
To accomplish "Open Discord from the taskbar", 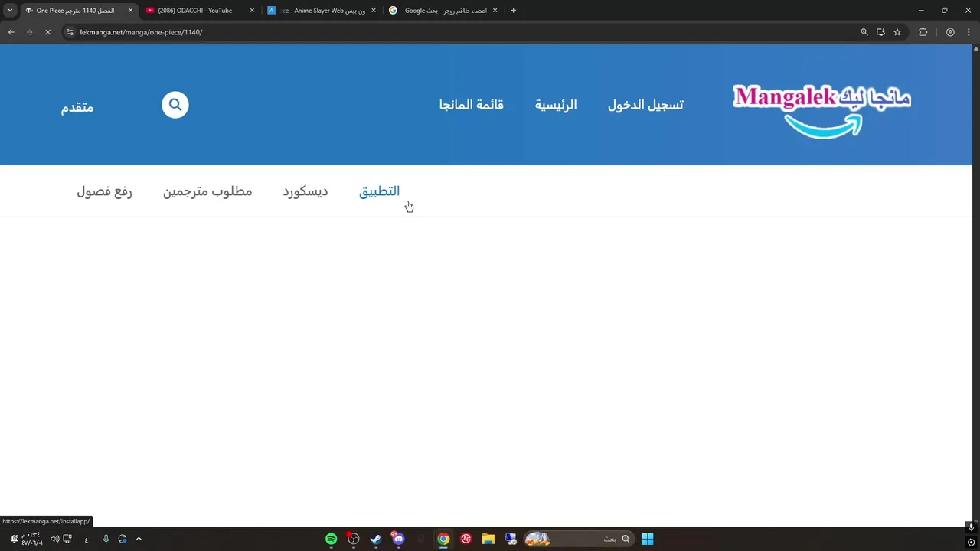I will tap(398, 539).
